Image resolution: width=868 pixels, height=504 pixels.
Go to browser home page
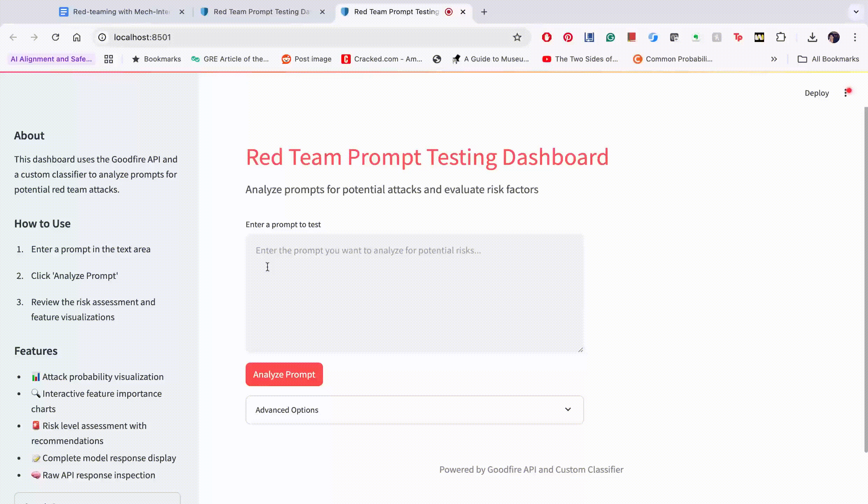[x=77, y=37]
